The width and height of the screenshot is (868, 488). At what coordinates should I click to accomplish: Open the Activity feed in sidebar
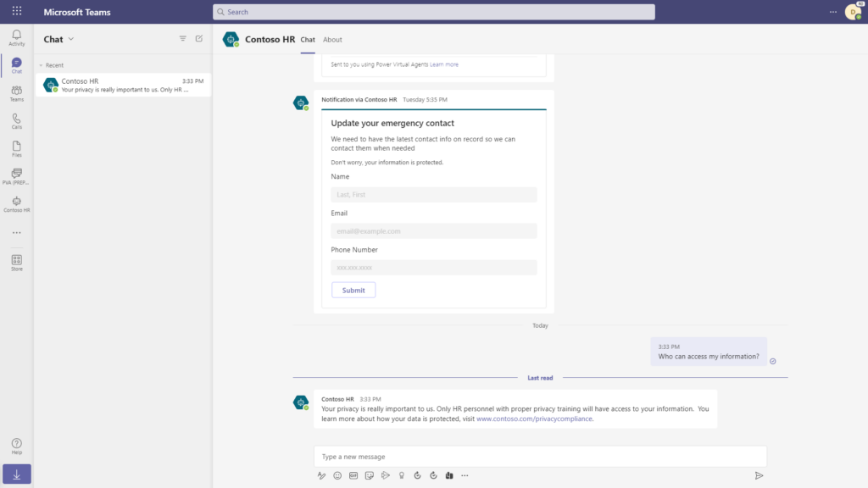15,36
